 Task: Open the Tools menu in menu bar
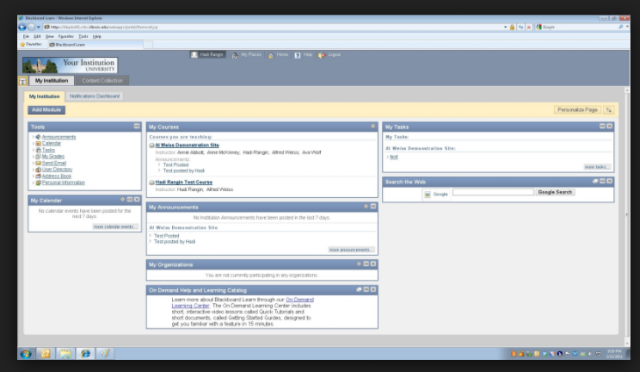tap(83, 36)
